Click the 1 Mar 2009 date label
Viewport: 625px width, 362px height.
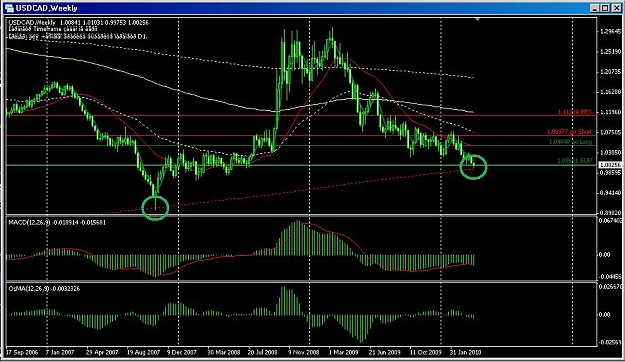click(x=343, y=353)
